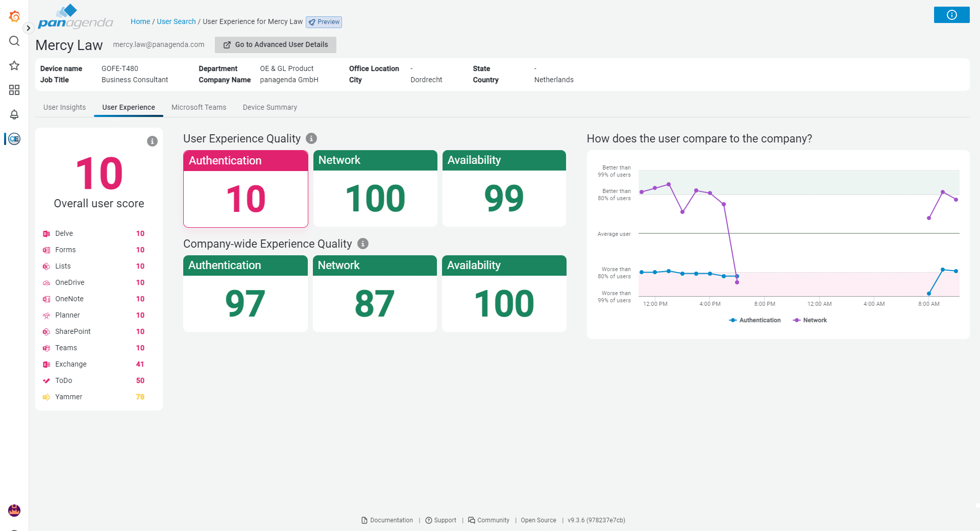Click the user avatar in sidebar
This screenshot has width=980, height=531.
[x=14, y=510]
